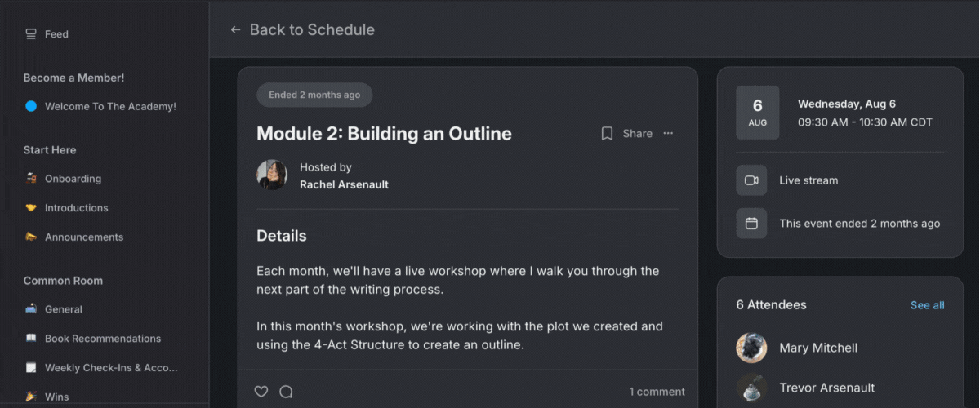The image size is (980, 408).
Task: Open the Onboarding space
Action: pos(73,179)
